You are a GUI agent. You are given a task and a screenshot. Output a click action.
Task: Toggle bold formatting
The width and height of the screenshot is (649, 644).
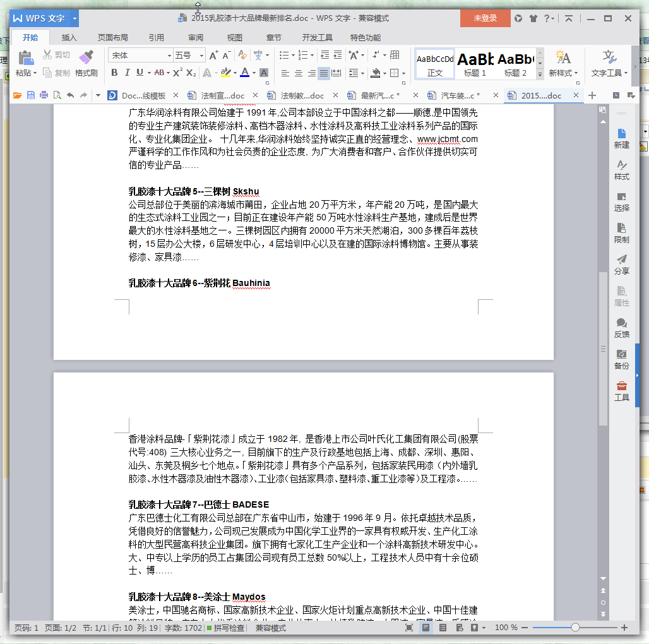[115, 73]
